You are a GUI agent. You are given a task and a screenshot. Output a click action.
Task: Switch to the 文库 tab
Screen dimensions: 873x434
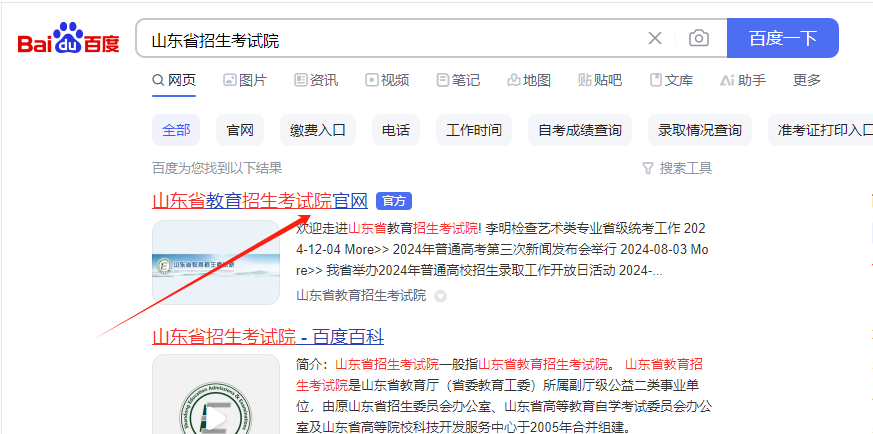(x=671, y=80)
